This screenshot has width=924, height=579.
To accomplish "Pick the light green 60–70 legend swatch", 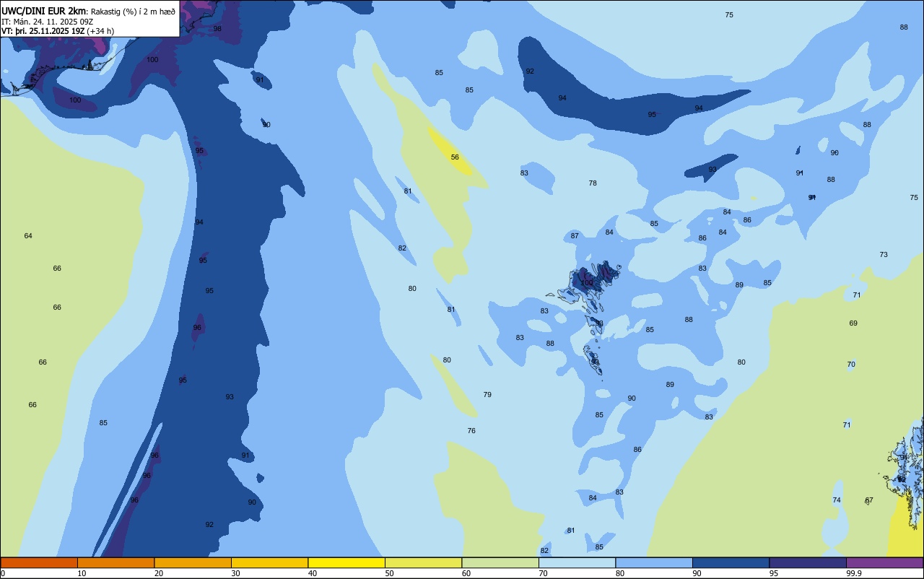I will tap(500, 562).
